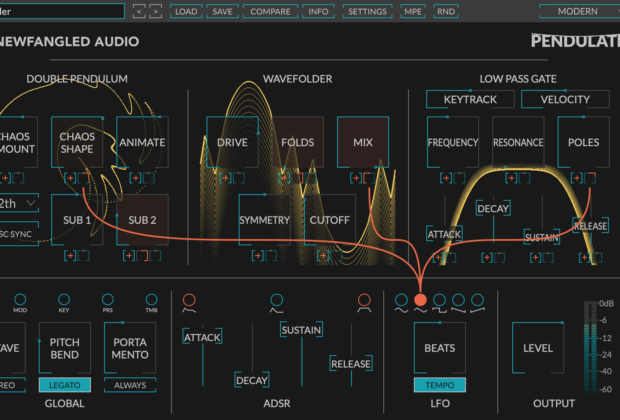Add modulation with [+] under Low Pass Gate DECAY

(x=487, y=258)
